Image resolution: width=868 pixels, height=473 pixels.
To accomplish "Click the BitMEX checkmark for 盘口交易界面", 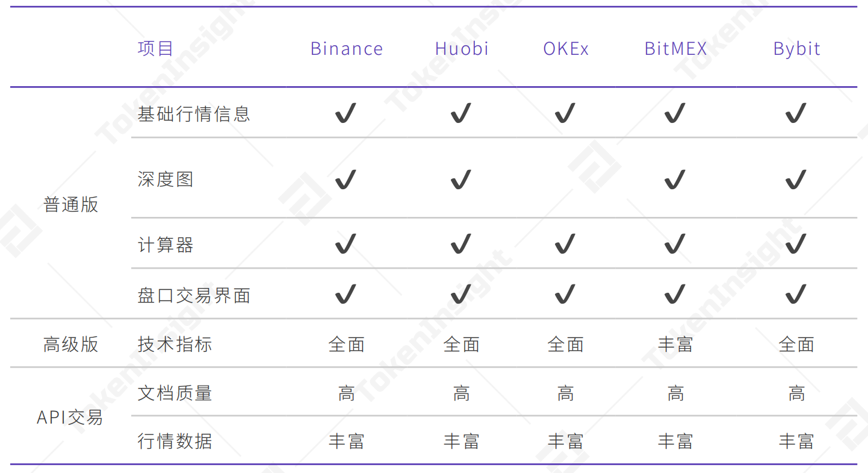I will pos(675,294).
